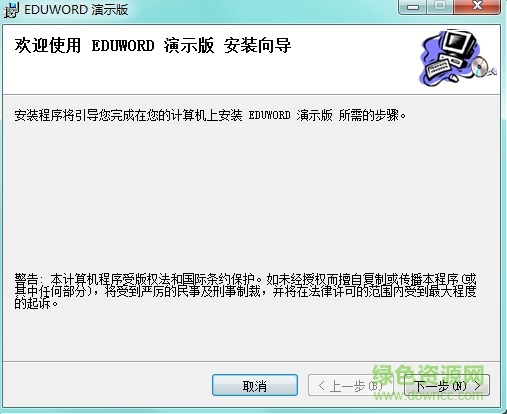Viewport: 507px width, 414px height.
Task: Click the keyboard in the header illustration
Action: 439,67
